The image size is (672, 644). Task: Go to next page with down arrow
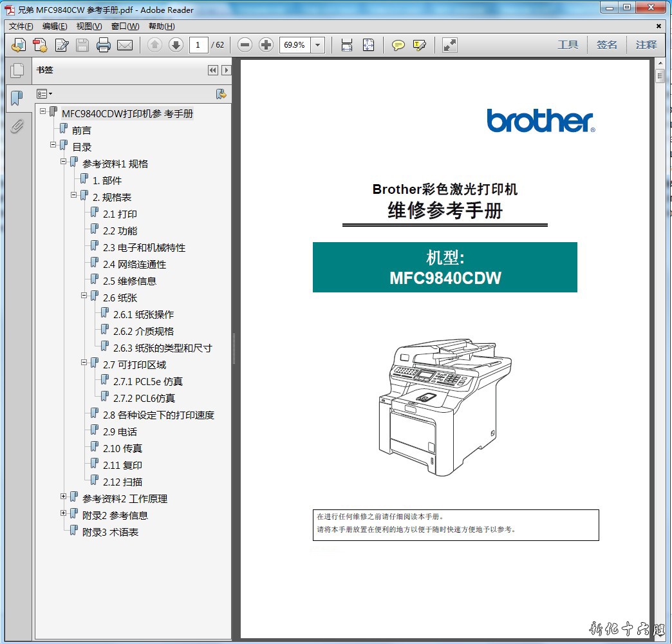coord(176,45)
